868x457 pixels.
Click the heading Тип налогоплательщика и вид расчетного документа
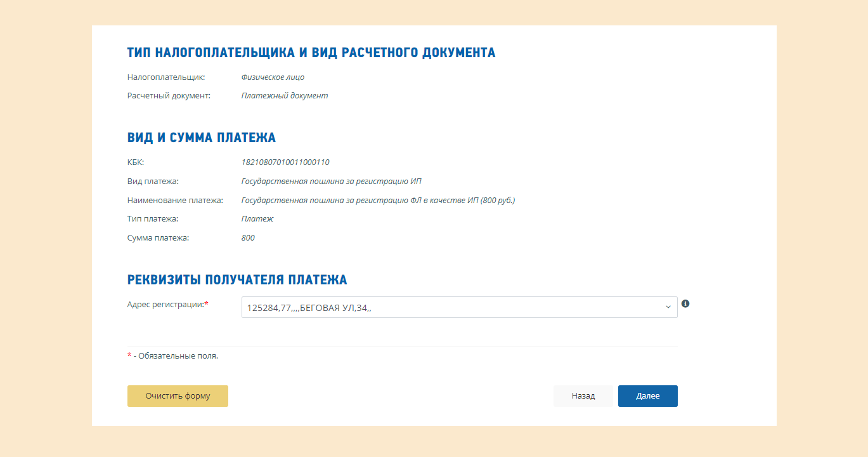pos(311,53)
